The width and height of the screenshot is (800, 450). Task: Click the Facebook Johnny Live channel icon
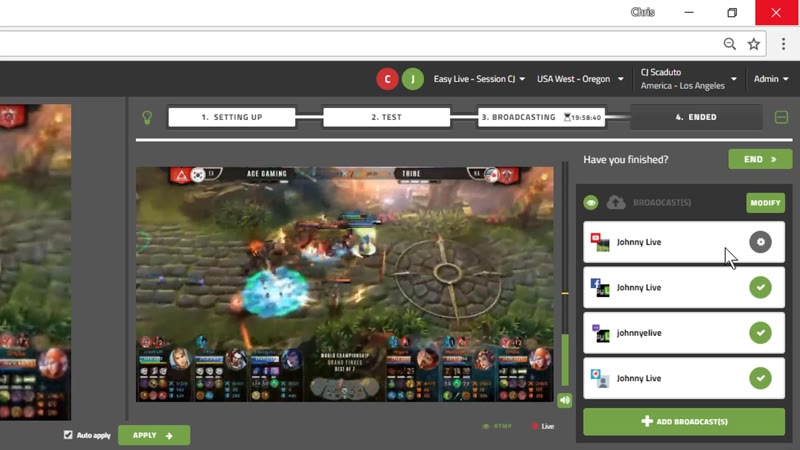(600, 288)
